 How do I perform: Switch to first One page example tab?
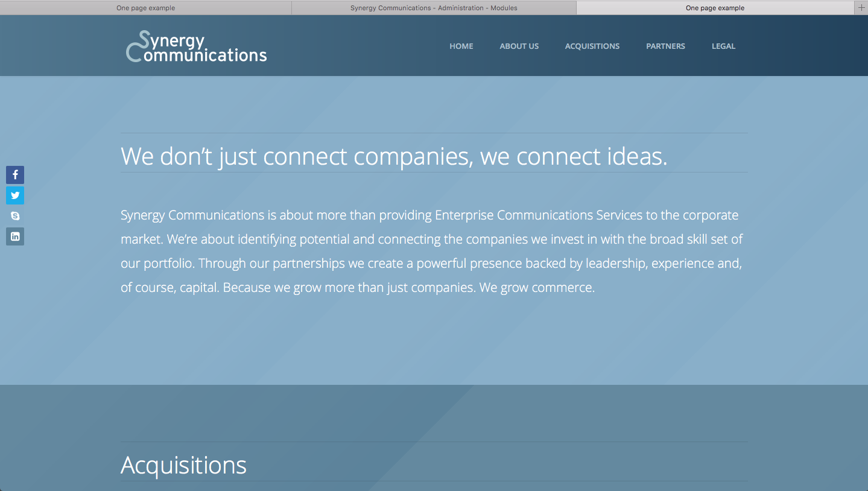point(146,8)
